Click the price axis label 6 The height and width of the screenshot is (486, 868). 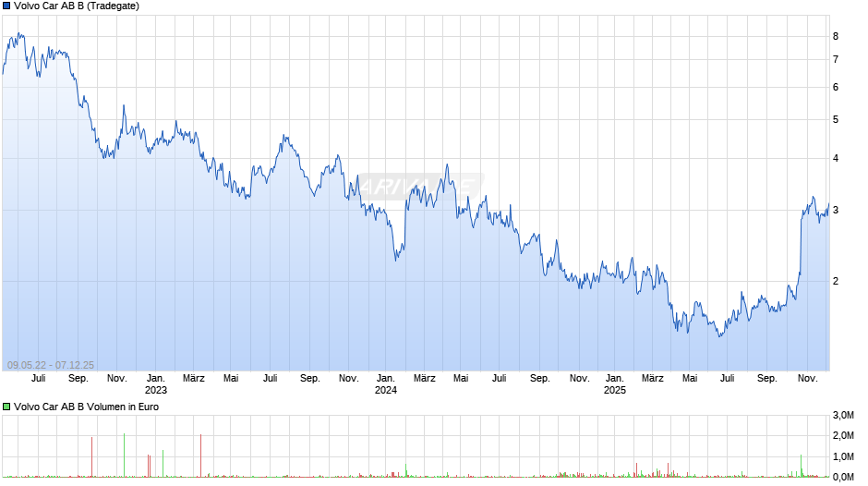pyautogui.click(x=836, y=88)
